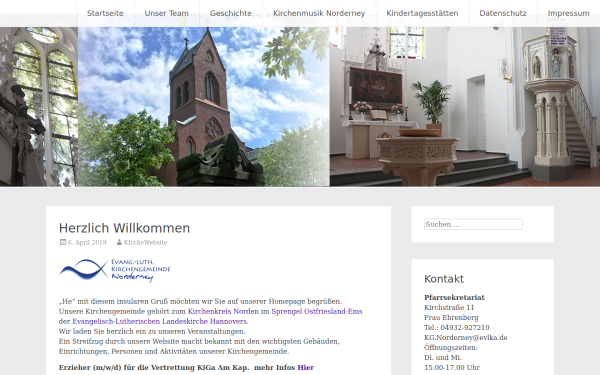Follow the Kirchenkreis Norden link
This screenshot has height=375, width=600.
tap(223, 311)
